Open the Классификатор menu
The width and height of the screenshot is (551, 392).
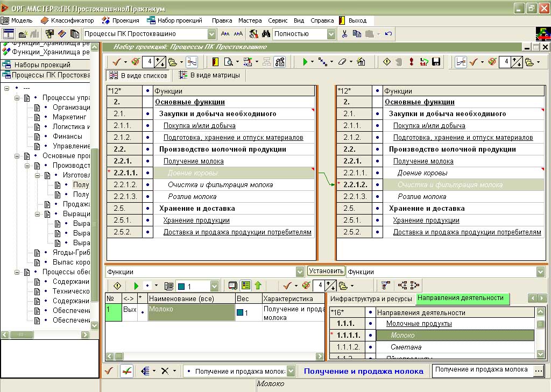(67, 20)
